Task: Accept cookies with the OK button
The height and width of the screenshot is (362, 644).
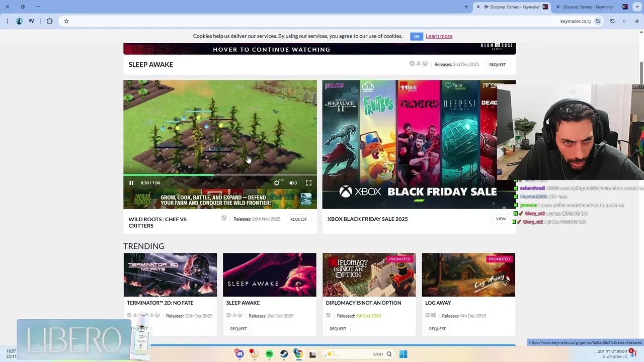Action: click(416, 36)
